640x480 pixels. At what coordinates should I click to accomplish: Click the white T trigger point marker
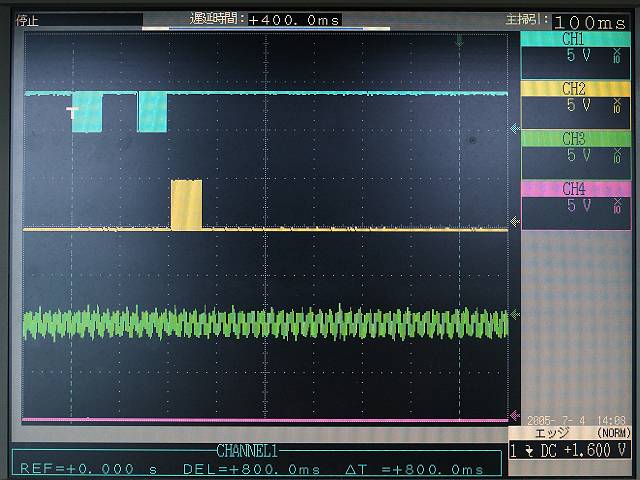pyautogui.click(x=72, y=112)
